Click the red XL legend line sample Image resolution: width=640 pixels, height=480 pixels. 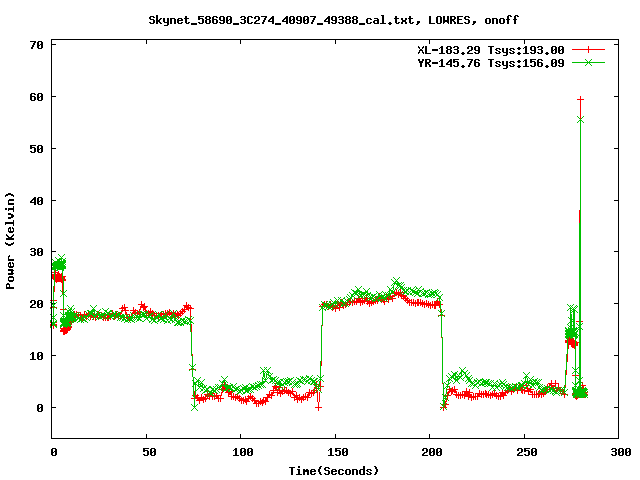[x=588, y=50]
